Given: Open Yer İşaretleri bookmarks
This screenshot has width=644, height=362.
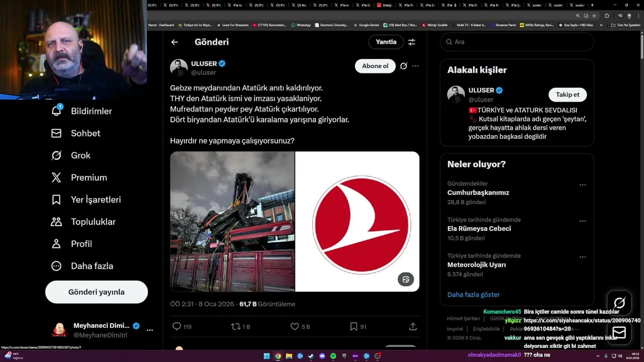Looking at the screenshot, I should (86, 200).
